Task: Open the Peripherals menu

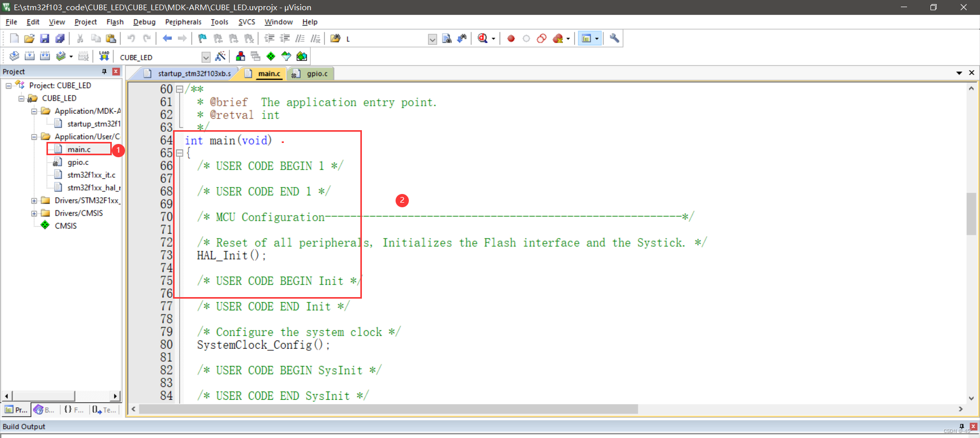Action: 183,22
